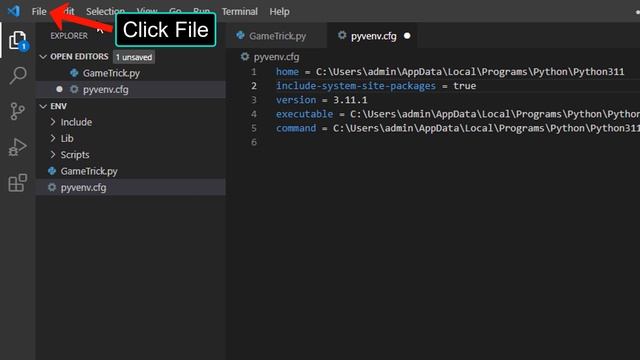Image resolution: width=640 pixels, height=360 pixels.
Task: Select GameTrick.py in Open Editors list
Action: 131,73
